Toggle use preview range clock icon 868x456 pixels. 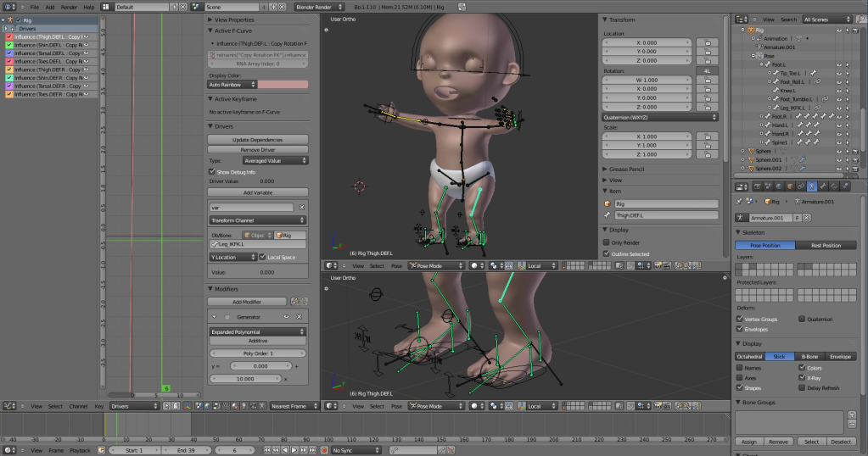click(x=101, y=450)
